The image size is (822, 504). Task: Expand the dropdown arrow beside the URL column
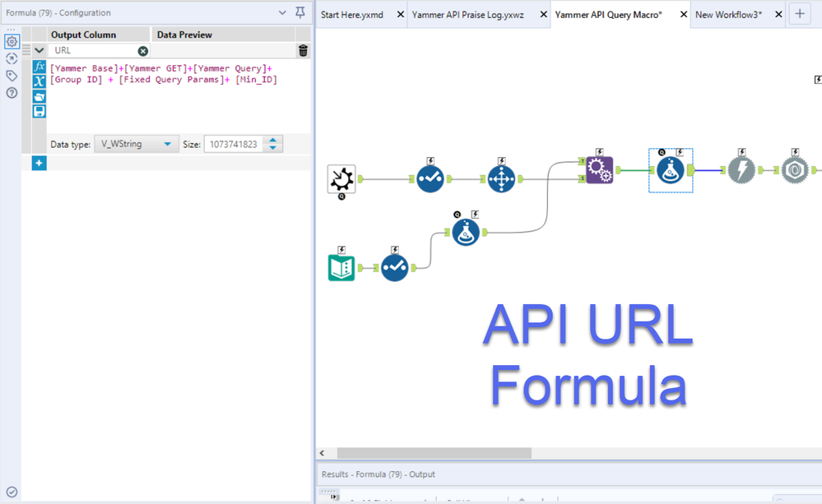tap(39, 49)
